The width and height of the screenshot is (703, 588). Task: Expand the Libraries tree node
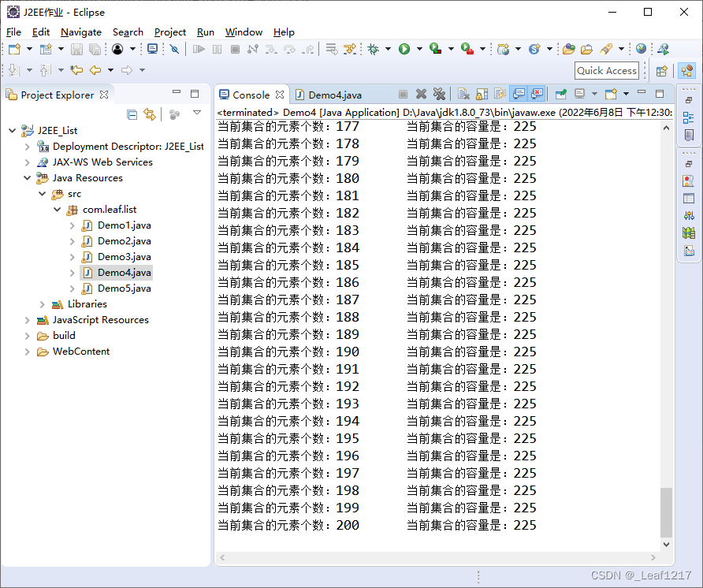click(x=43, y=304)
